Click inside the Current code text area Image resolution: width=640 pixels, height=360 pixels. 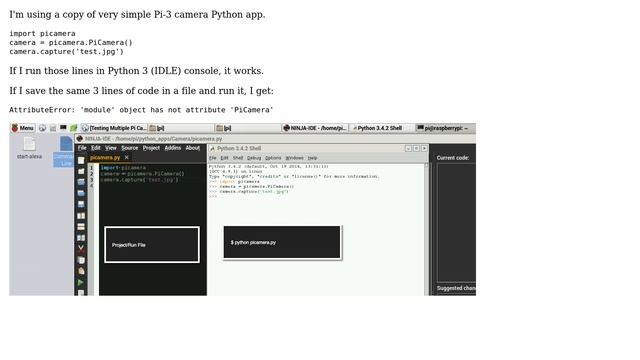(456, 222)
